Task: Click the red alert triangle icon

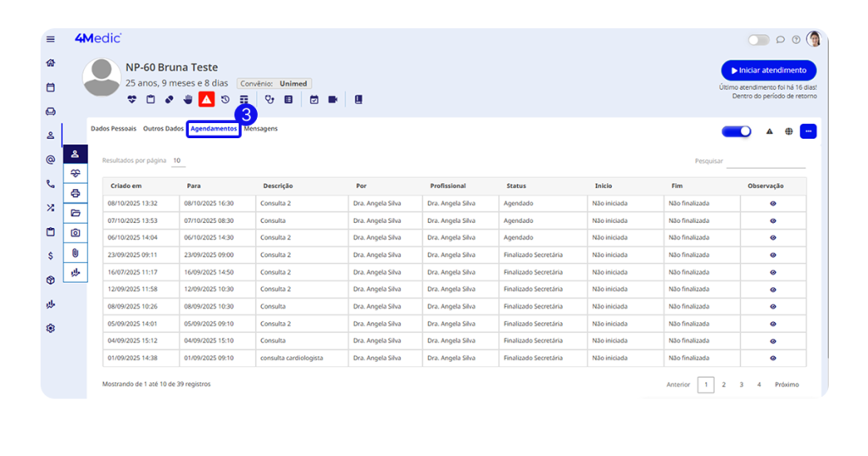Action: (206, 99)
